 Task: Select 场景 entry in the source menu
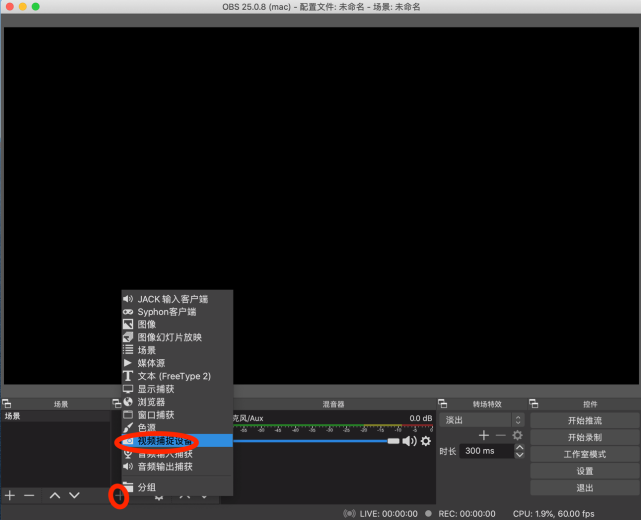(x=177, y=350)
